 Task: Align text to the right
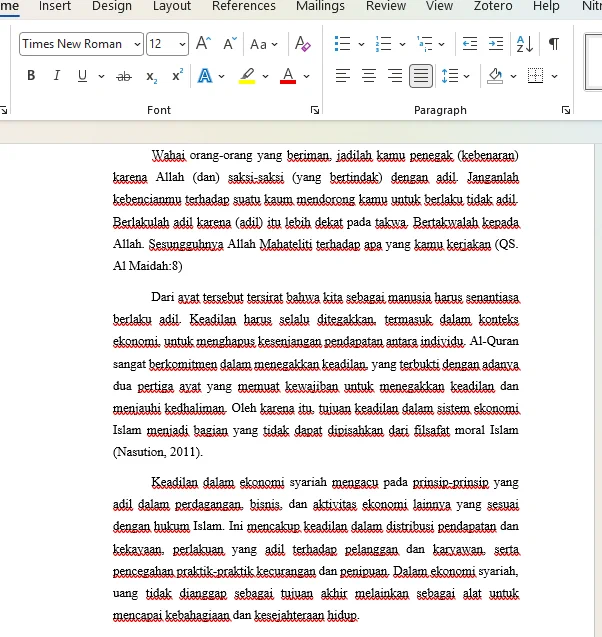(x=395, y=76)
